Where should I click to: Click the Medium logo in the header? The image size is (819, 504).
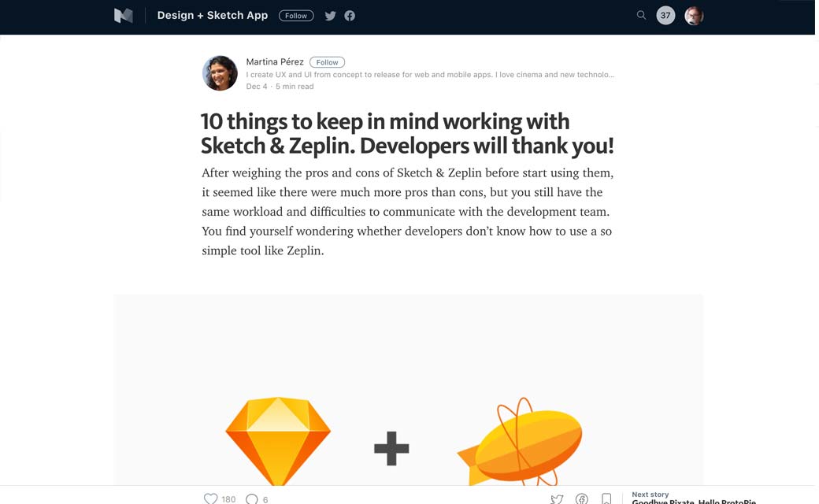pyautogui.click(x=124, y=16)
